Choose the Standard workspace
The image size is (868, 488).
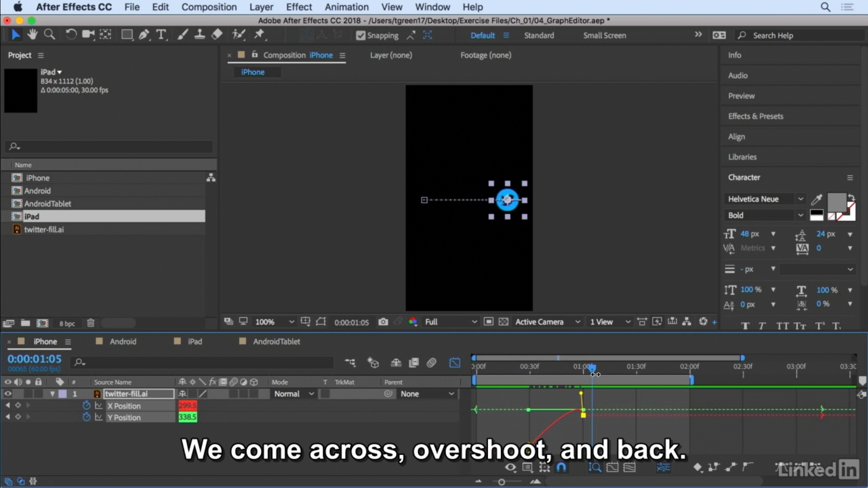click(539, 35)
